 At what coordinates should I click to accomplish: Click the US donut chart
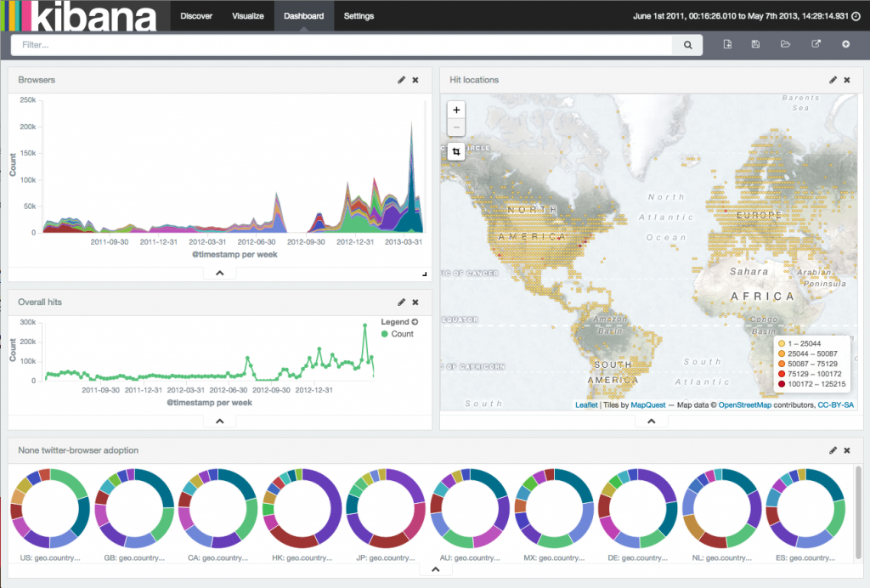pyautogui.click(x=50, y=508)
